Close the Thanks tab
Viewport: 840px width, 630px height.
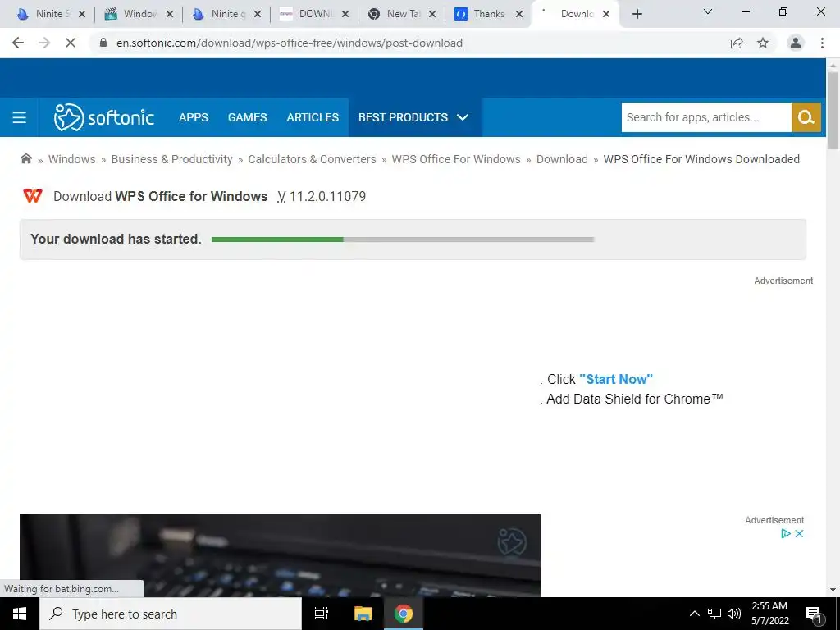[x=519, y=15]
